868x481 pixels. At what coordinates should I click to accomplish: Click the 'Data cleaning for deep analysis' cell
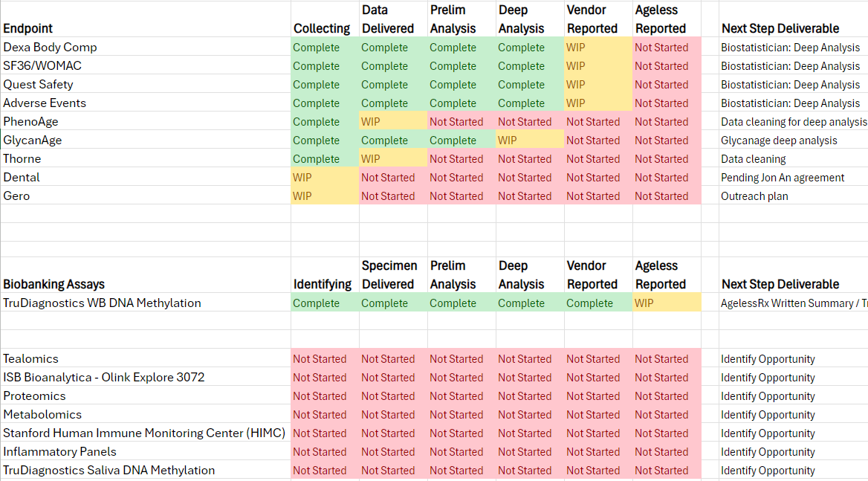pyautogui.click(x=793, y=122)
